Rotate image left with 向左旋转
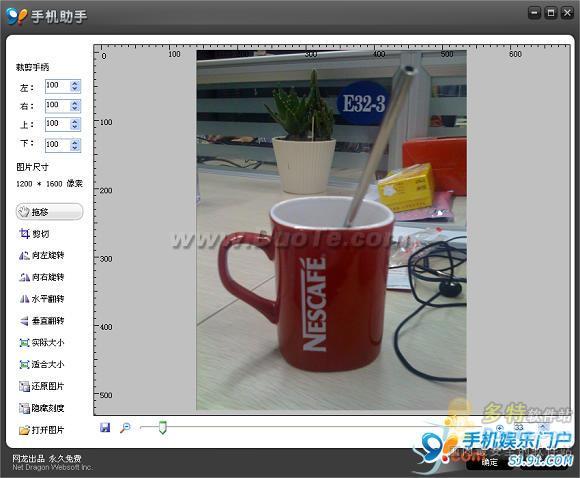 coord(41,255)
